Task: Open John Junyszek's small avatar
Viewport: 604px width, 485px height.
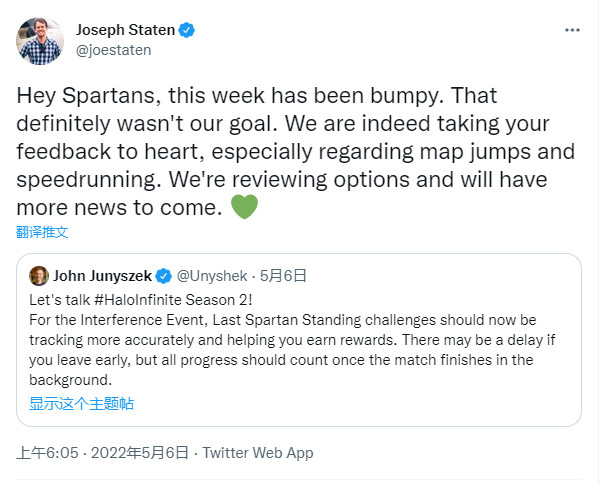Action: tap(39, 276)
